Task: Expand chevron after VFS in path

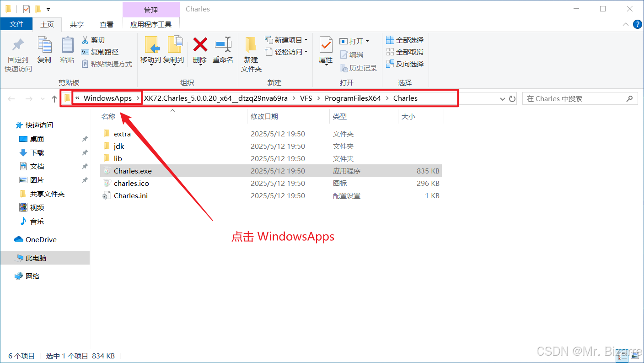Action: [318, 98]
